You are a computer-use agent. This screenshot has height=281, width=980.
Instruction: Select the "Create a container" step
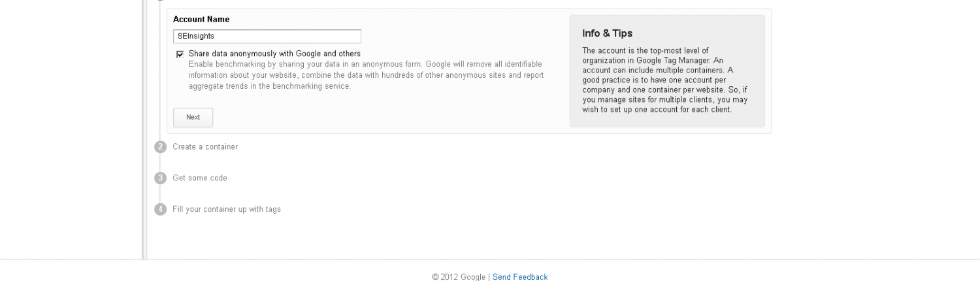205,147
